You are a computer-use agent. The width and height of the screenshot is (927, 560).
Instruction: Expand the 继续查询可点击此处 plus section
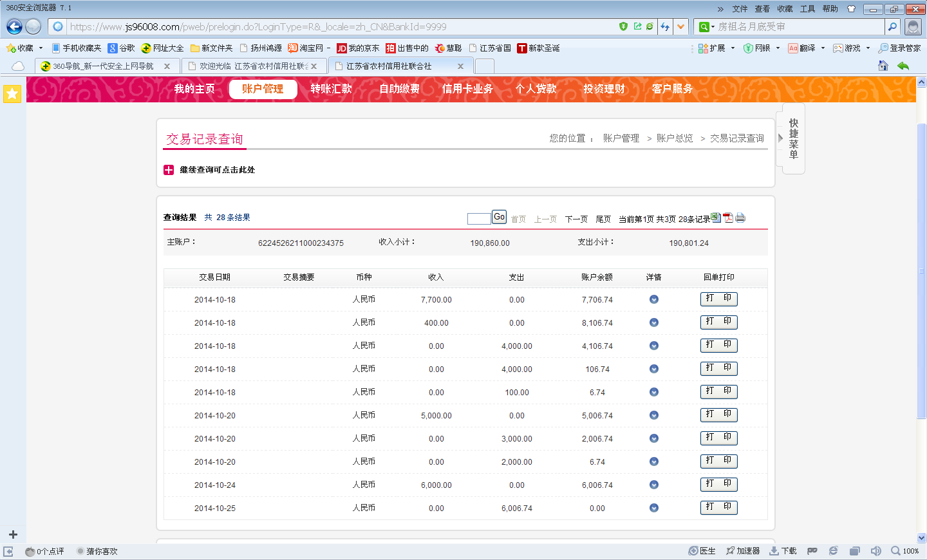coord(169,170)
